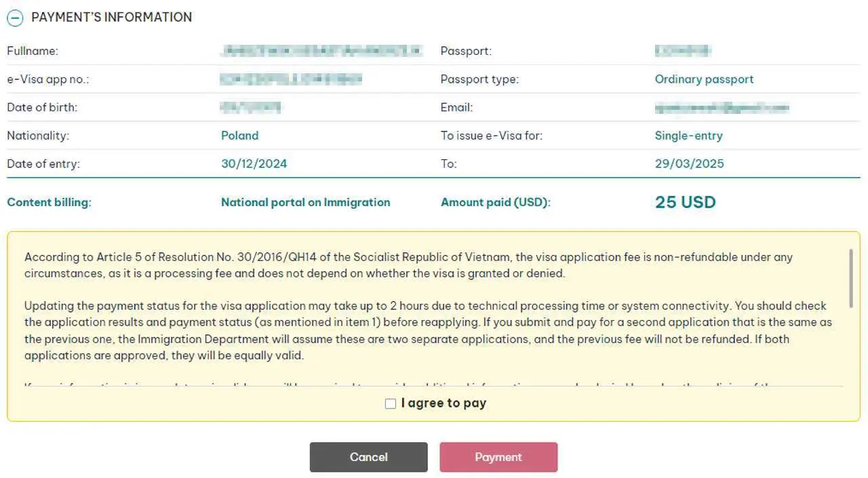This screenshot has width=868, height=478.
Task: Select the 25 USD amount value
Action: pos(686,202)
